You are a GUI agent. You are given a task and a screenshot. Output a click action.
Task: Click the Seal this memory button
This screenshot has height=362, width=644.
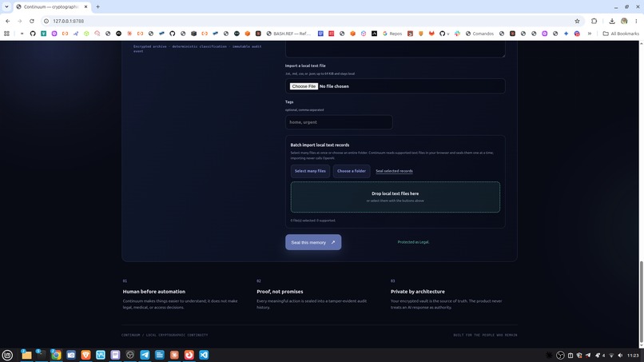click(x=313, y=242)
